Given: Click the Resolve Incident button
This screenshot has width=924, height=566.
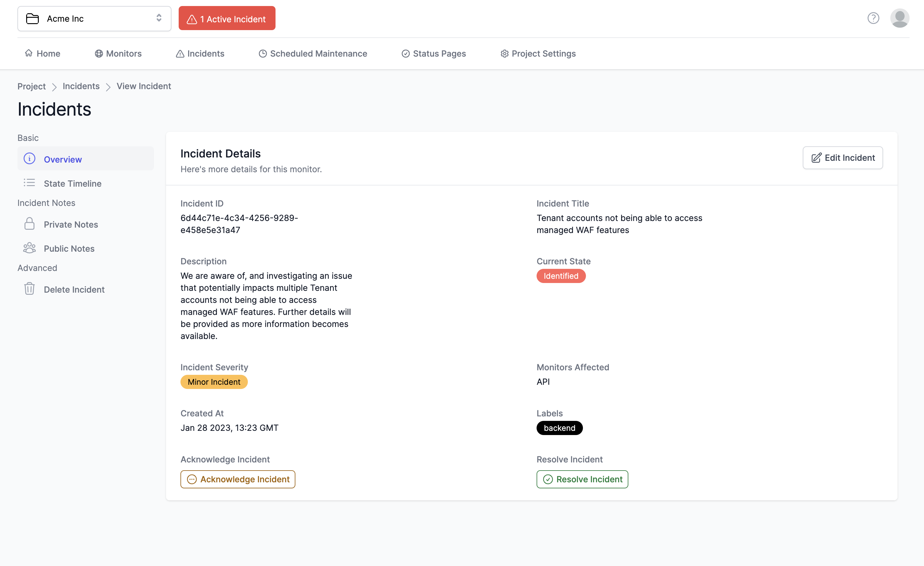Looking at the screenshot, I should coord(582,479).
